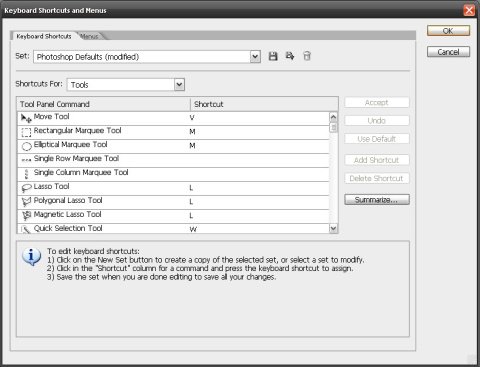Select the Quick Selection Tool row name

coord(68,228)
